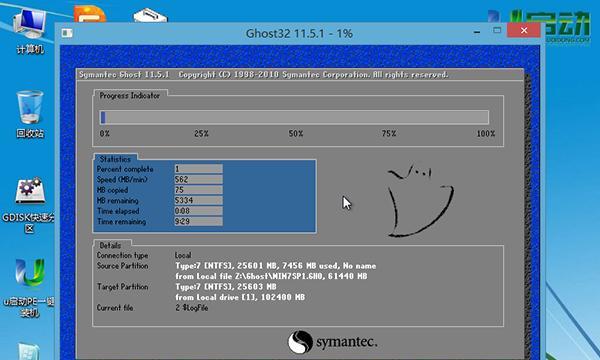Open the 回收站 recycle bin icon
Screen dimensions: 600x360
pyautogui.click(x=30, y=114)
